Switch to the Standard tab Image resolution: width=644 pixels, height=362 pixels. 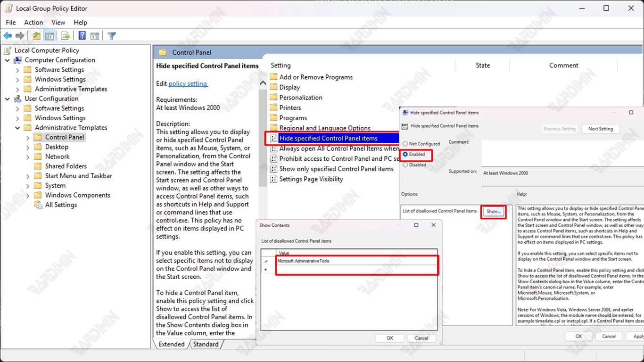(206, 344)
